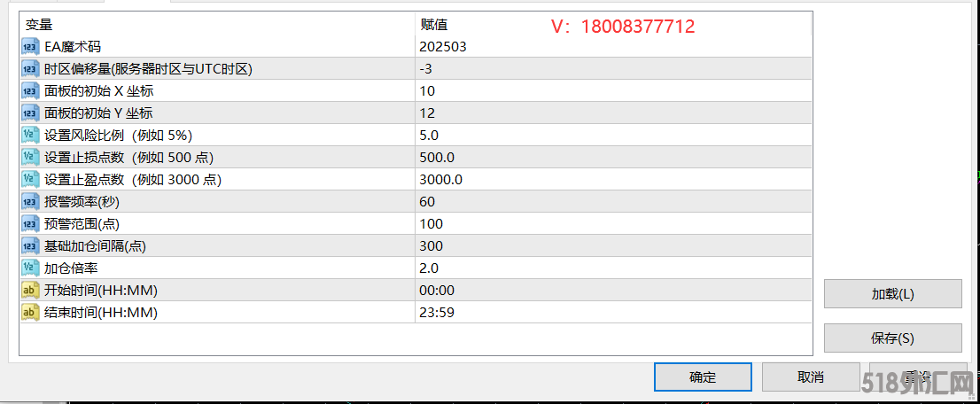This screenshot has width=980, height=404.
Task: Confirm settings with the 确定 button
Action: tap(703, 377)
